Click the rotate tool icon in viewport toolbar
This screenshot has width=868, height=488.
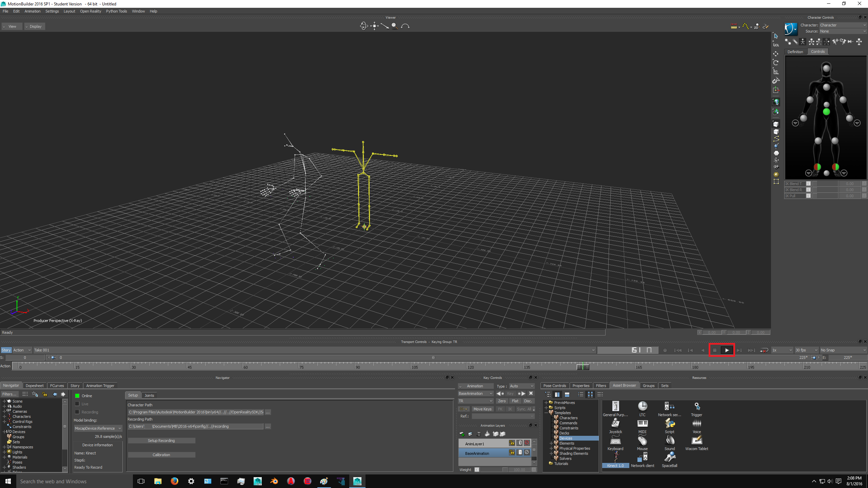click(x=363, y=26)
